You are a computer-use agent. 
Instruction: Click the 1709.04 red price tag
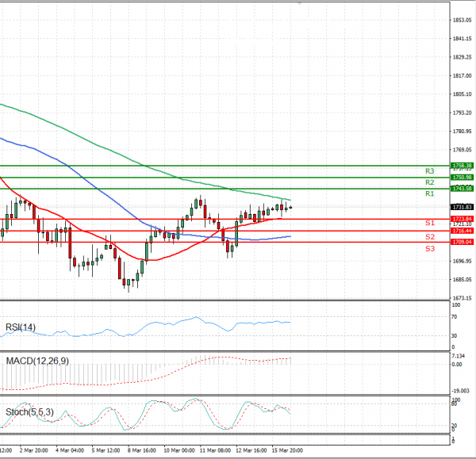coord(462,242)
